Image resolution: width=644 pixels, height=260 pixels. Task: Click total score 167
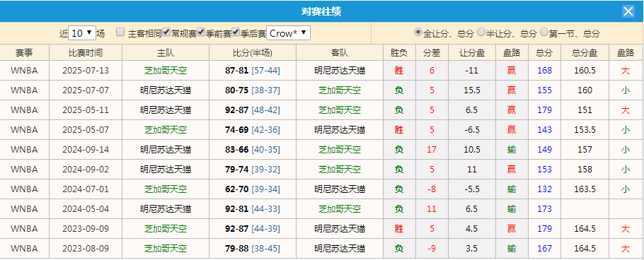tap(545, 249)
